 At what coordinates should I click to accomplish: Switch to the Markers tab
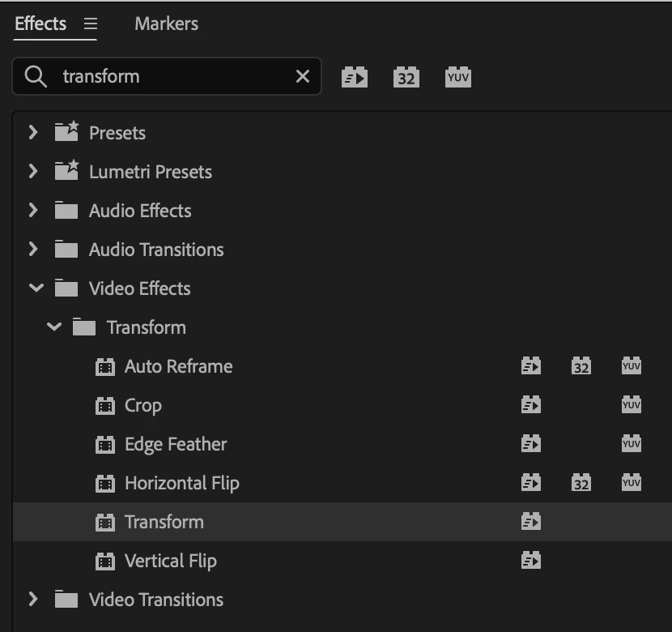[x=166, y=24]
